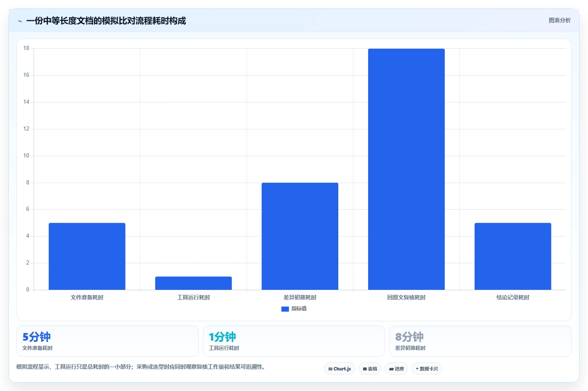Click the 数据卡片 tag chip
588x391 pixels.
[x=427, y=369]
